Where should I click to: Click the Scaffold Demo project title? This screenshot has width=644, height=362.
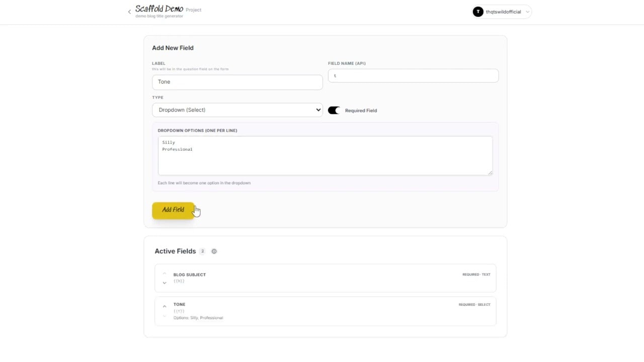click(x=159, y=9)
